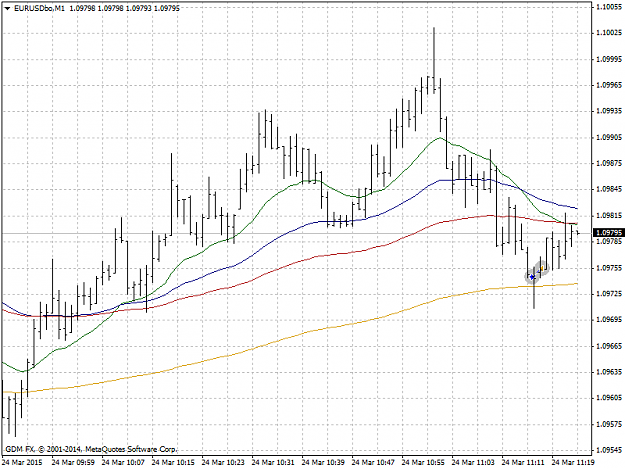Click price scale value 1.09845
625x469 pixels.
pyautogui.click(x=609, y=189)
